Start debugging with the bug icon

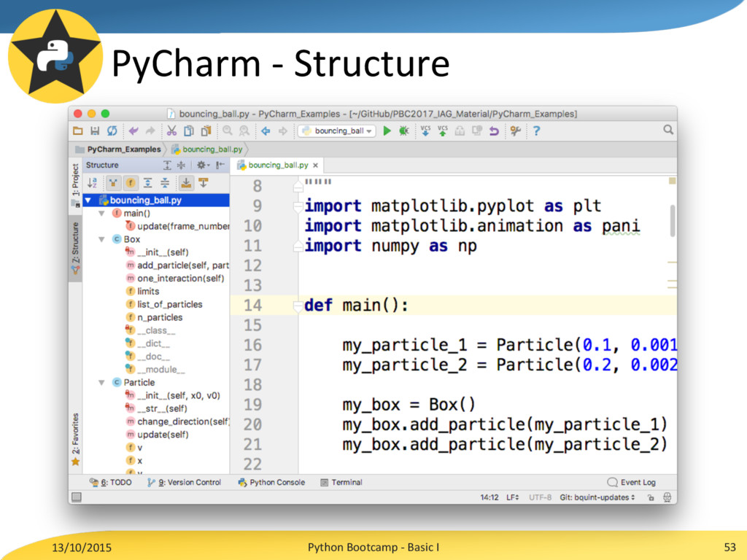point(404,131)
